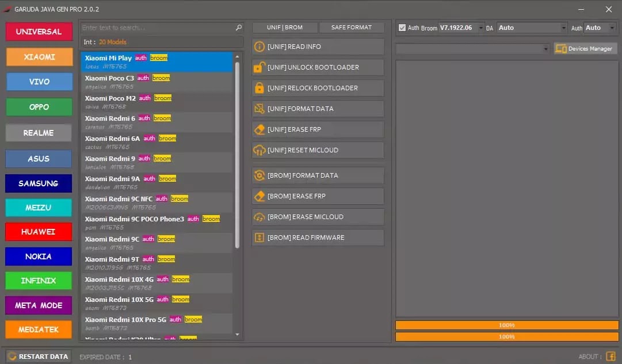Open META MODE section

click(39, 305)
